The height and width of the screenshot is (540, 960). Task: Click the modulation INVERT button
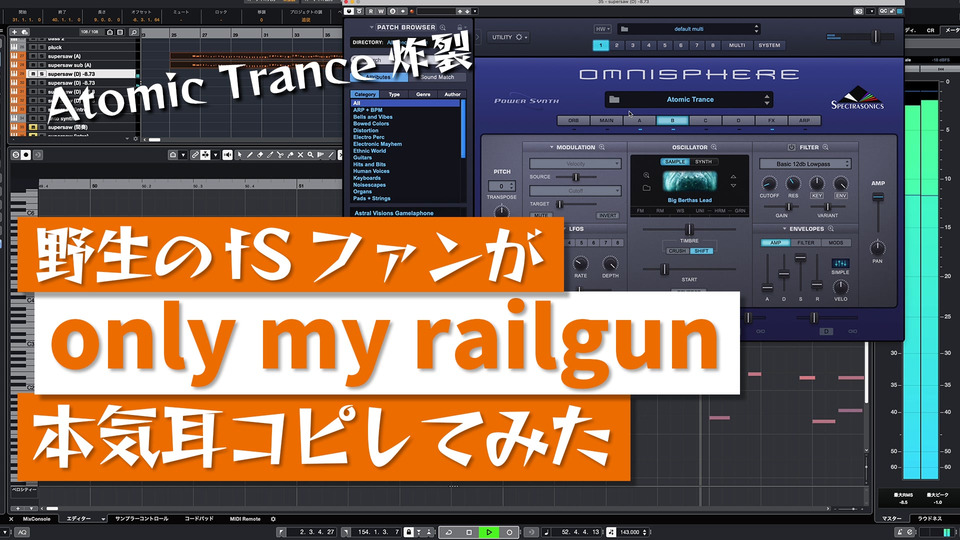(607, 216)
